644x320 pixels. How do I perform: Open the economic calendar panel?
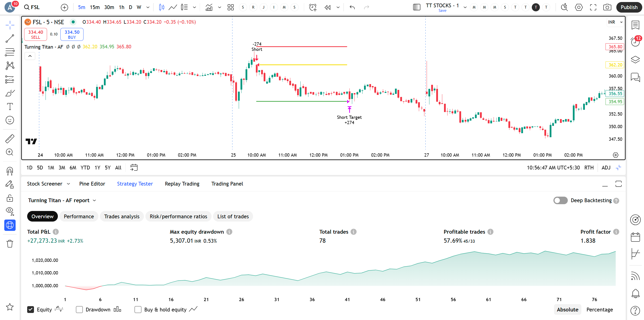635,237
